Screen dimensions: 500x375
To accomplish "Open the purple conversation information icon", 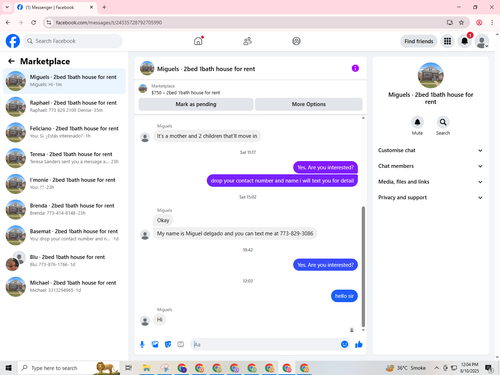I will [x=355, y=68].
